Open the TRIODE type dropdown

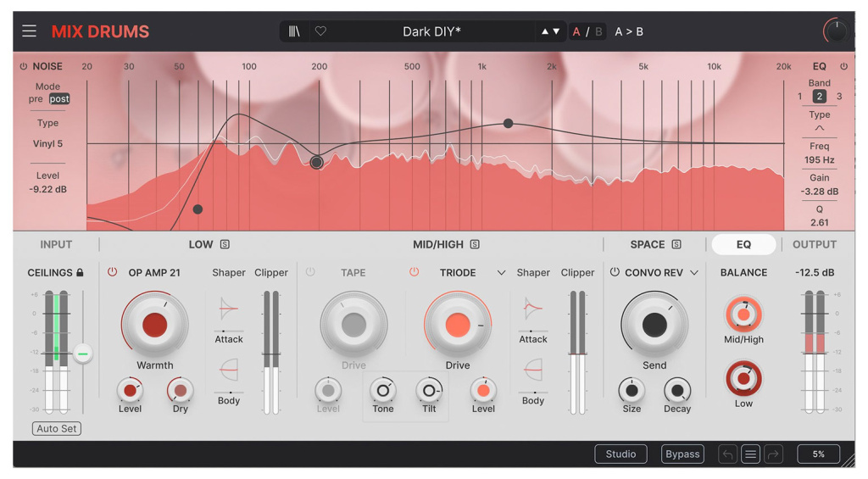click(501, 272)
